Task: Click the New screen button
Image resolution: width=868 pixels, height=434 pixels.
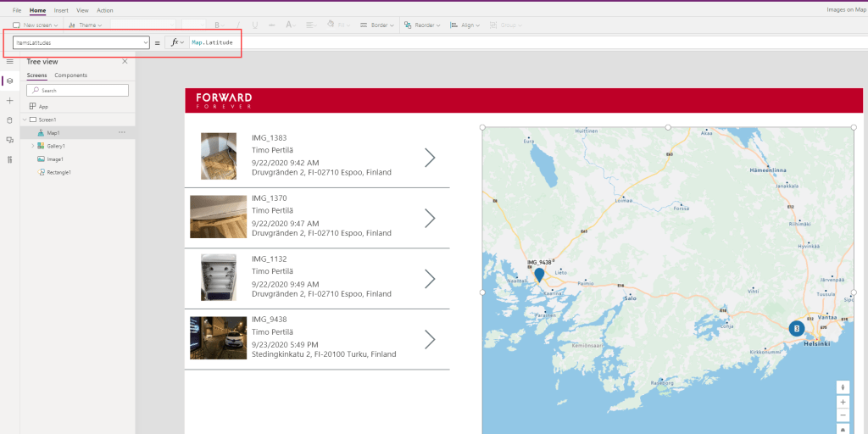Action: coord(34,25)
